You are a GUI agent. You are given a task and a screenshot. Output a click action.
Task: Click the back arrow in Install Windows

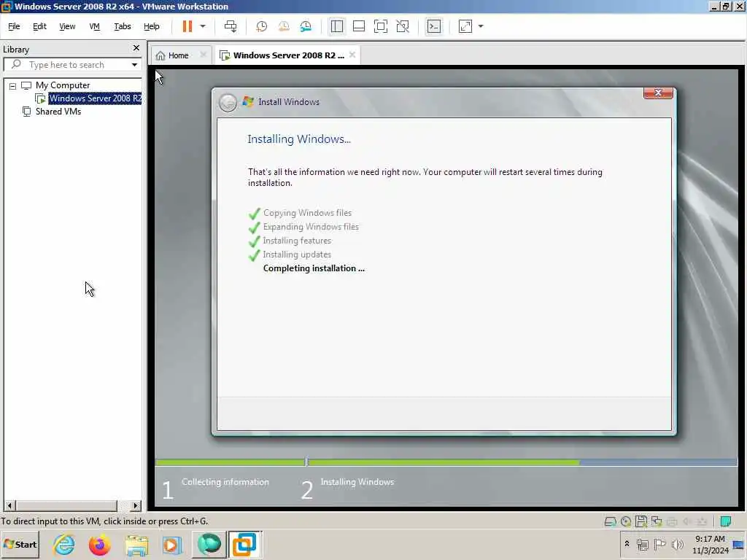pos(228,102)
